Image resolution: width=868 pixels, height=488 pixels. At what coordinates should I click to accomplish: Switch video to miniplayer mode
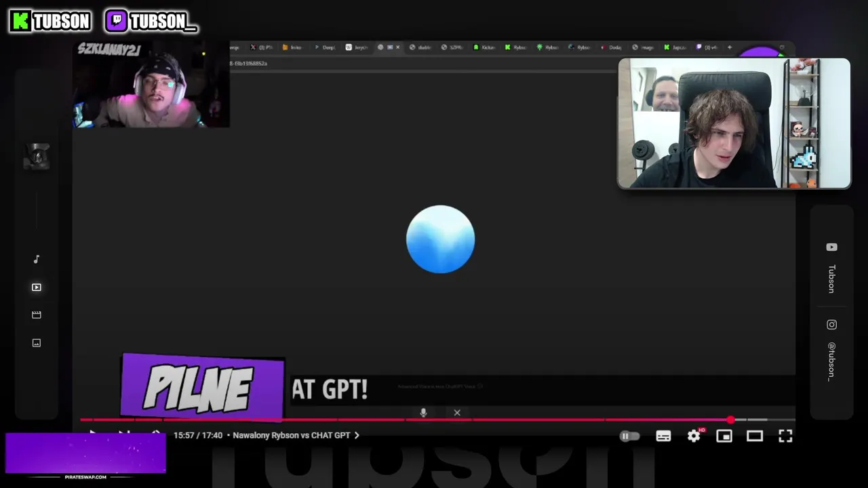point(724,436)
